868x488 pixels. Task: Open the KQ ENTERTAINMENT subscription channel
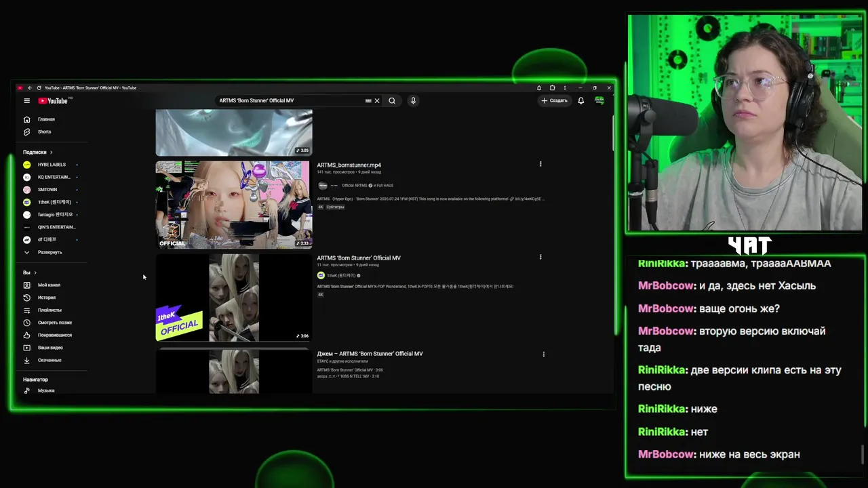pos(54,177)
